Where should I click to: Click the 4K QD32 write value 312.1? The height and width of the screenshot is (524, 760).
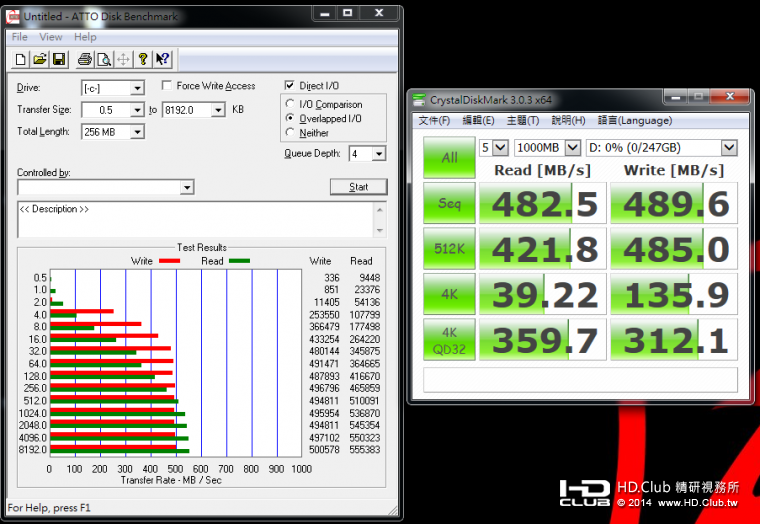coord(674,340)
